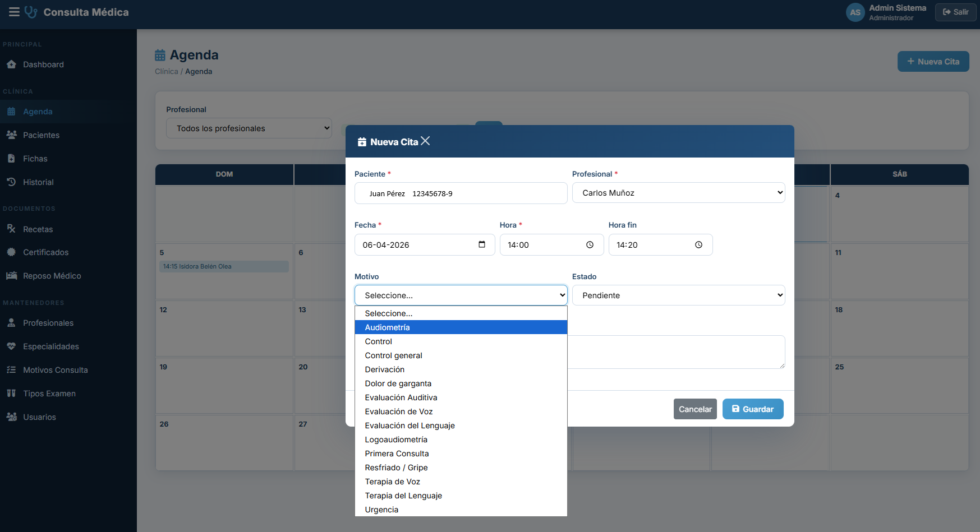Select Control option in Motivo list

[461, 341]
